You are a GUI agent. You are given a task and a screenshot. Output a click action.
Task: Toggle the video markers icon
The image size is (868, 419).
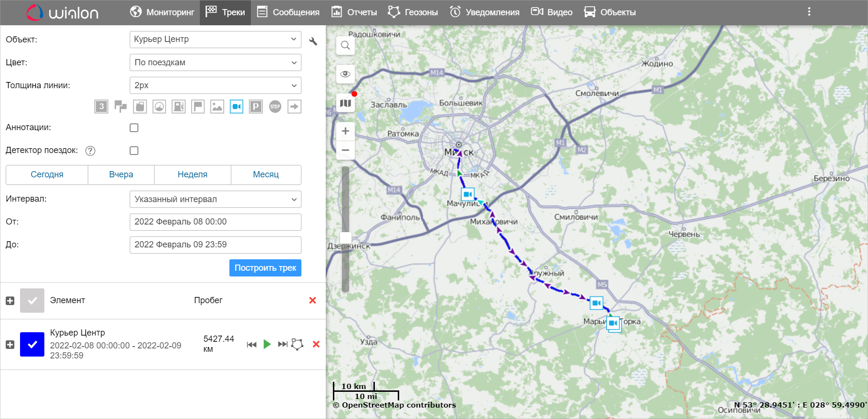(x=237, y=107)
